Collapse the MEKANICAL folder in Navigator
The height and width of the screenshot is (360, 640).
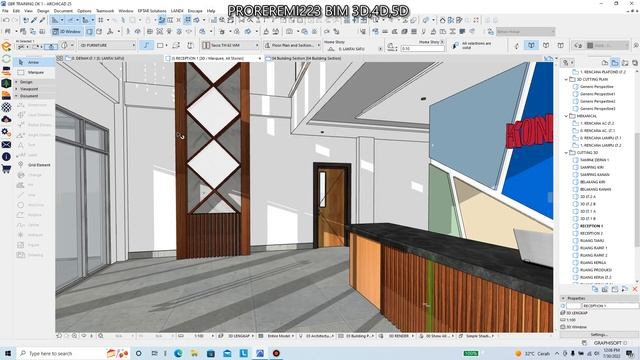pyautogui.click(x=567, y=116)
